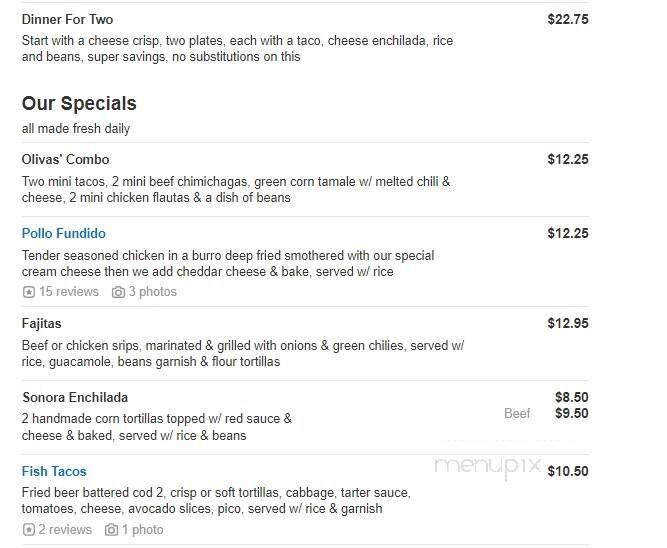Read the 2 reviews for Fish Tacos
This screenshot has height=548, width=667.
click(x=65, y=530)
